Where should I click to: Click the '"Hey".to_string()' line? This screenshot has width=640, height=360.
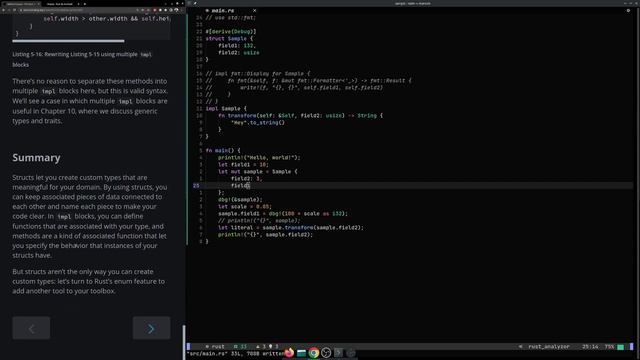click(258, 122)
